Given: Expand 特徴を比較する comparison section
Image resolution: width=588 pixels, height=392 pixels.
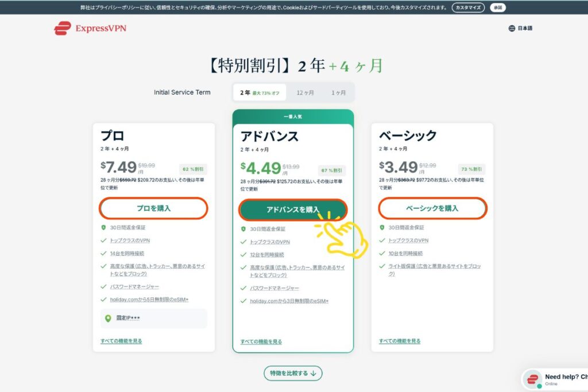Looking at the screenshot, I should [293, 373].
